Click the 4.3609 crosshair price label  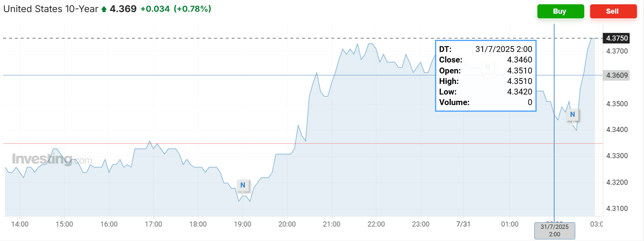pos(617,75)
